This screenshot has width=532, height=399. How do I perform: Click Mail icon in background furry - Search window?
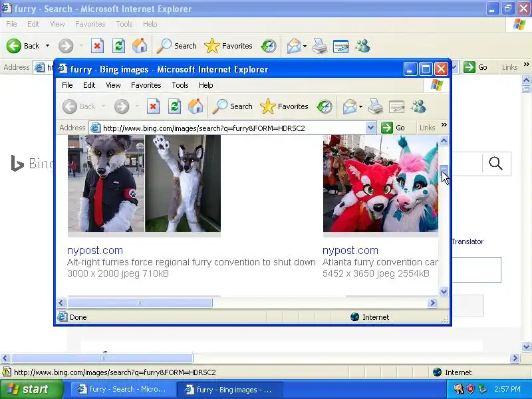pyautogui.click(x=294, y=46)
